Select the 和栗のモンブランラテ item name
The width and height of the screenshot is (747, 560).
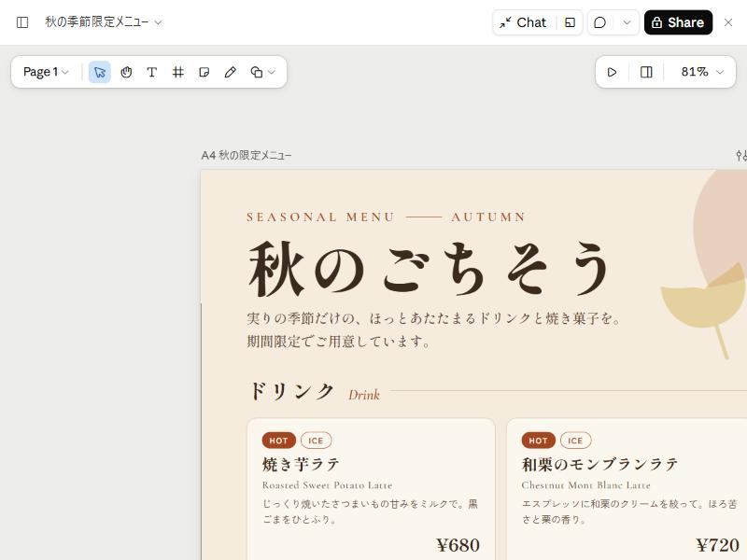pos(599,464)
